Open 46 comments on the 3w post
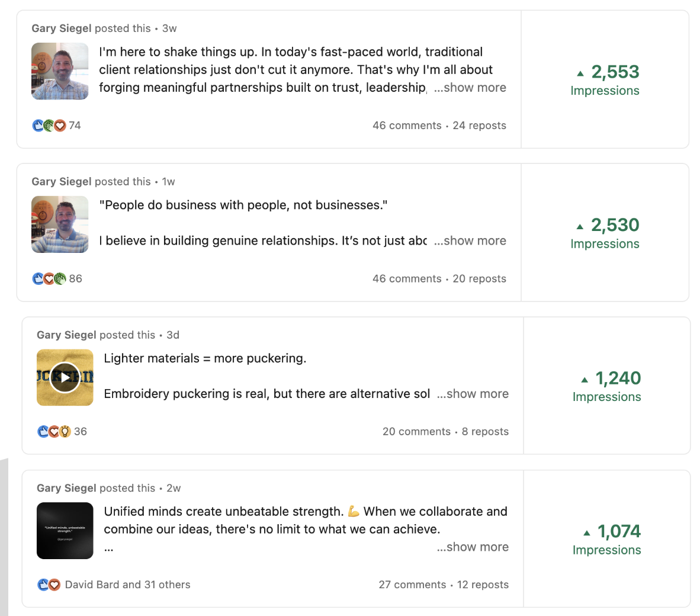Screen dimensions: 700x616 point(407,126)
